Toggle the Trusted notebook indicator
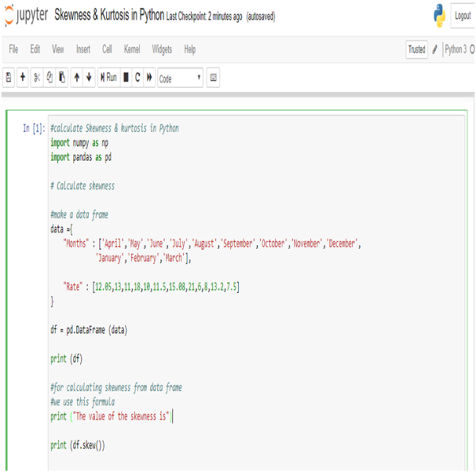Image resolution: width=476 pixels, height=472 pixels. [416, 49]
